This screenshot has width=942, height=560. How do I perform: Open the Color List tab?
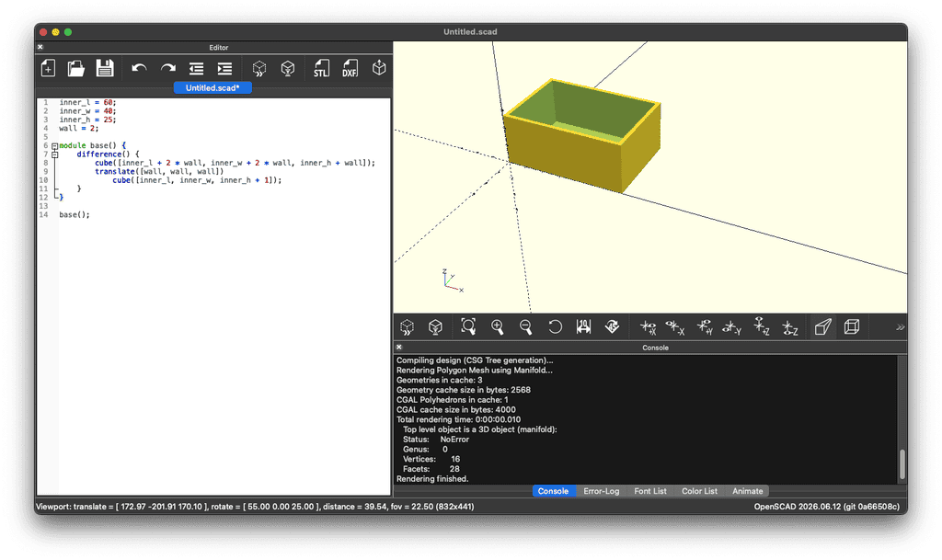699,491
